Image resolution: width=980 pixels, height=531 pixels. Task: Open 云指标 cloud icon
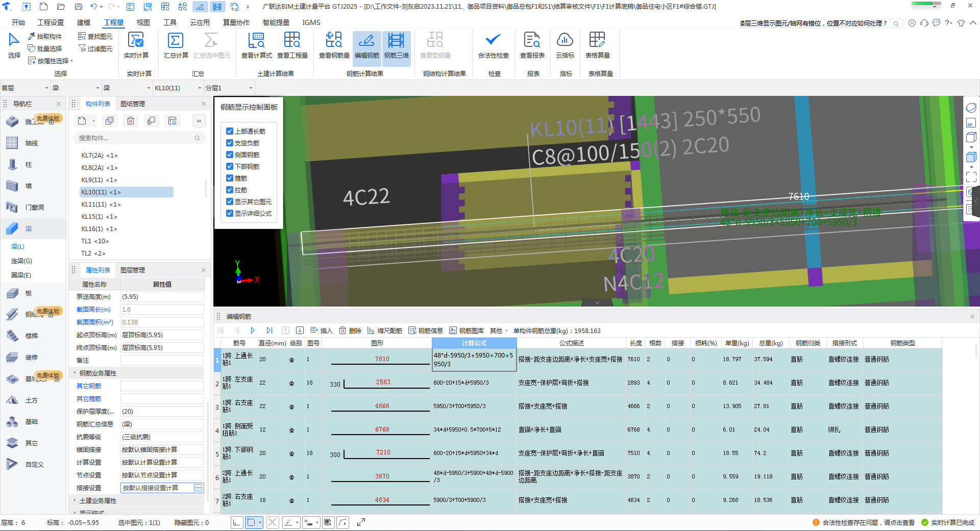click(565, 40)
